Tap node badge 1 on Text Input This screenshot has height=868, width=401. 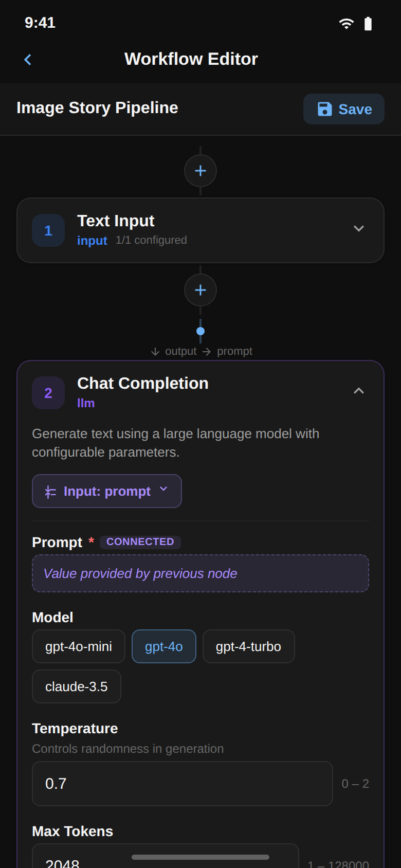(48, 230)
